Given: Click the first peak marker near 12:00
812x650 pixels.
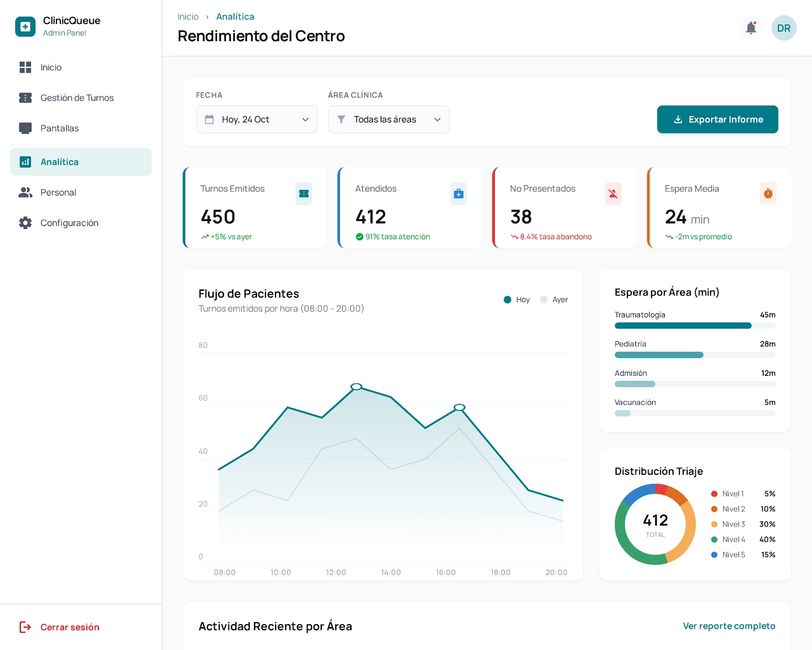Looking at the screenshot, I should pyautogui.click(x=357, y=387).
